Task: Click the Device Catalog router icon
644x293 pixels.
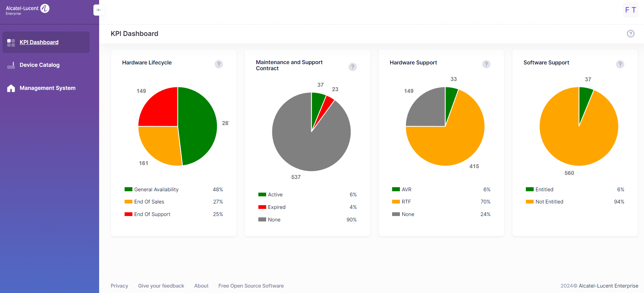Action: (11, 65)
